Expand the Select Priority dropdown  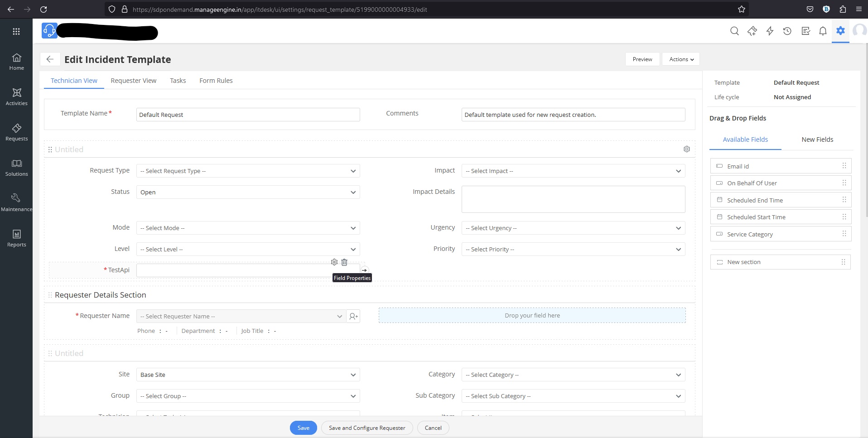tap(573, 250)
